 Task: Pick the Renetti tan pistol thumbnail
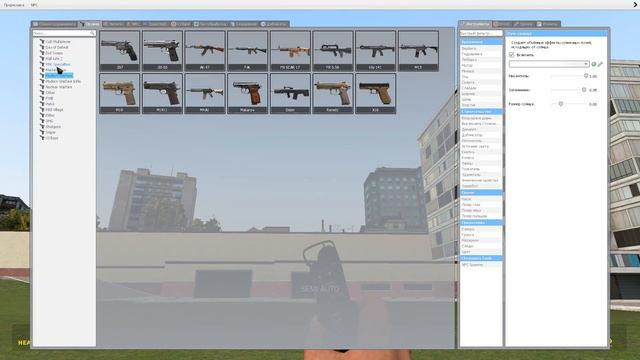[333, 93]
